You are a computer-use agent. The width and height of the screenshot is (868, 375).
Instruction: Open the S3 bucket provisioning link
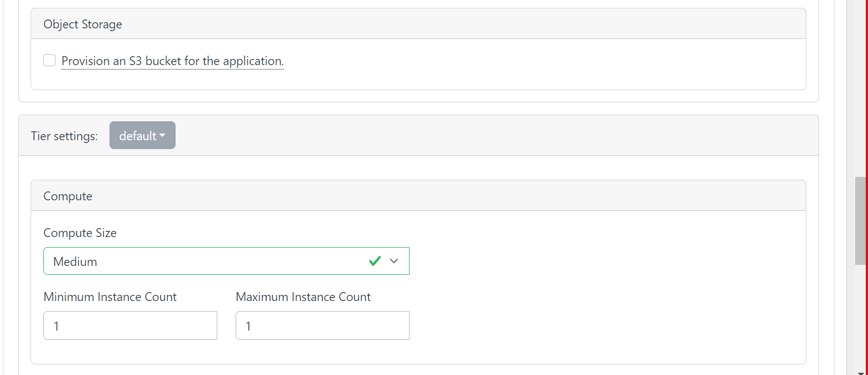click(x=172, y=61)
